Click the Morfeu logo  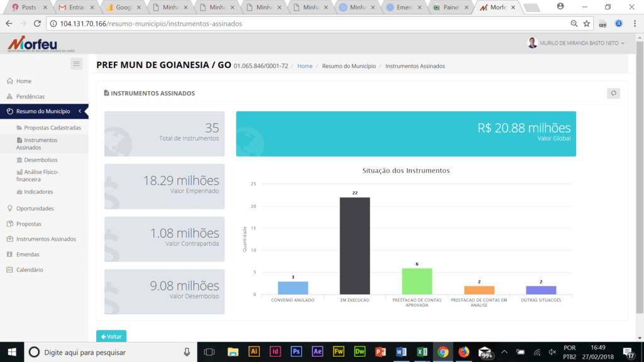(31, 44)
